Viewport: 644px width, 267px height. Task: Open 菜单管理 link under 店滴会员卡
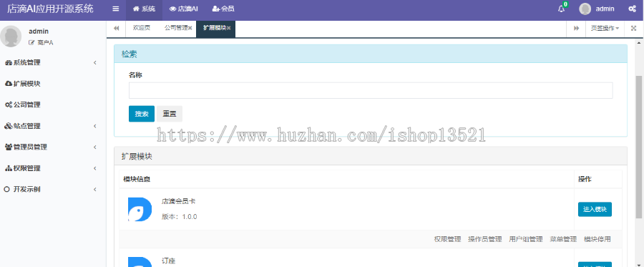pos(563,239)
